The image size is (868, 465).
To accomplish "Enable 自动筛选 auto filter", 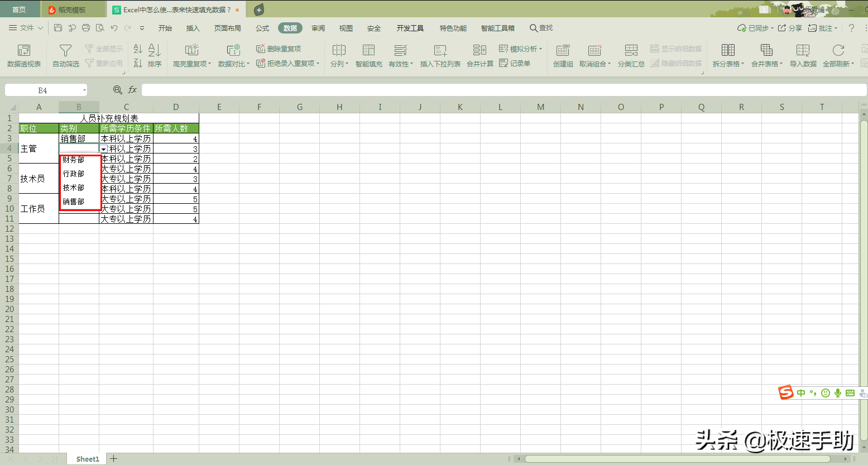I will tap(66, 56).
